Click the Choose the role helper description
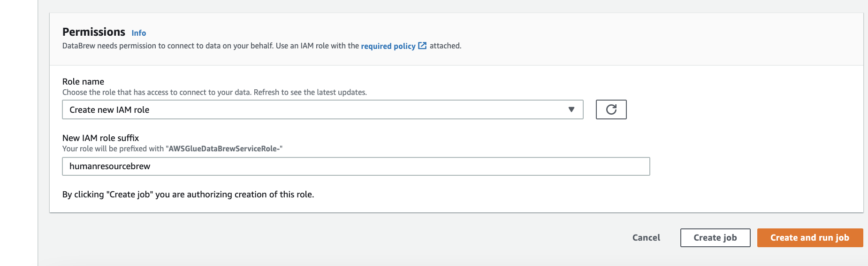 [214, 93]
